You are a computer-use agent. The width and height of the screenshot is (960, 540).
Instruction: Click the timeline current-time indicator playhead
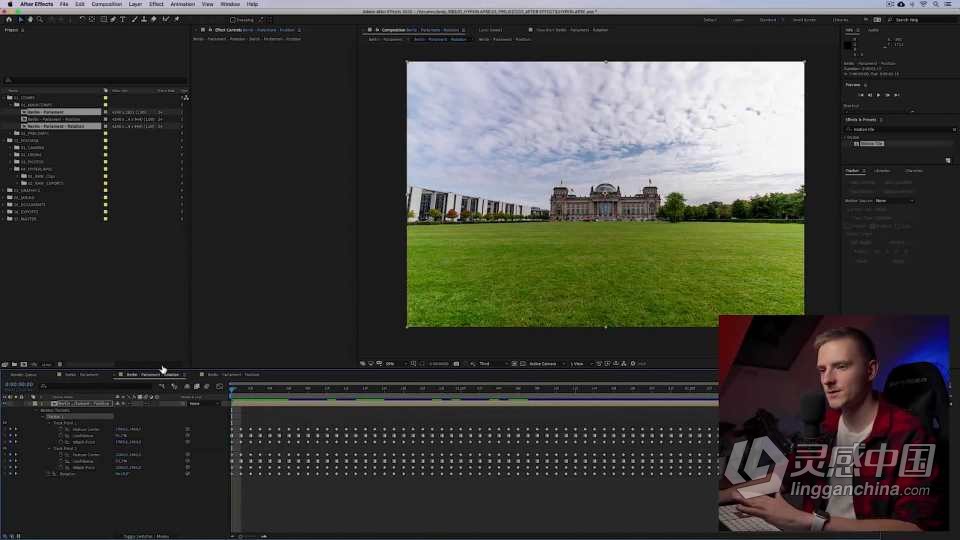click(233, 388)
